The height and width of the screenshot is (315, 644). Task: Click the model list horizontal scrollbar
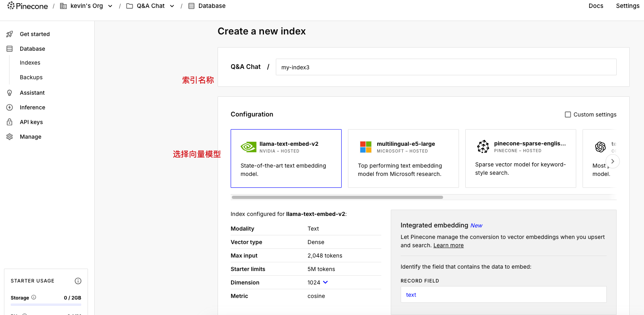click(337, 197)
